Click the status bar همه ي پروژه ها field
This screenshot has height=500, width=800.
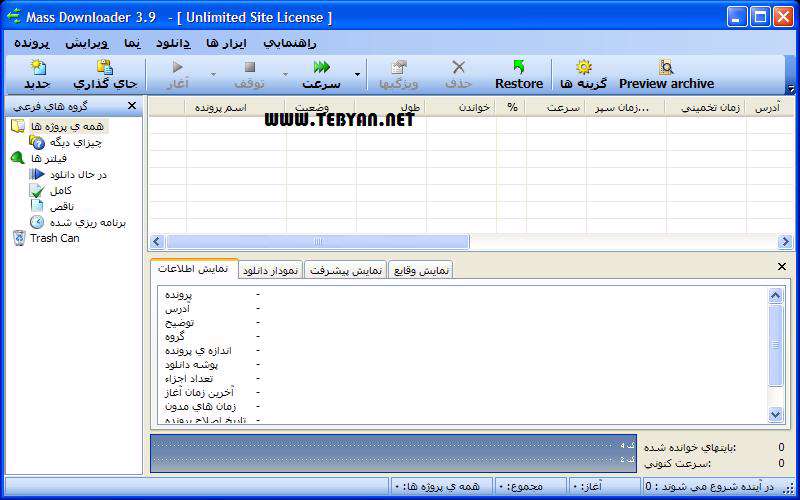pyautogui.click(x=441, y=487)
